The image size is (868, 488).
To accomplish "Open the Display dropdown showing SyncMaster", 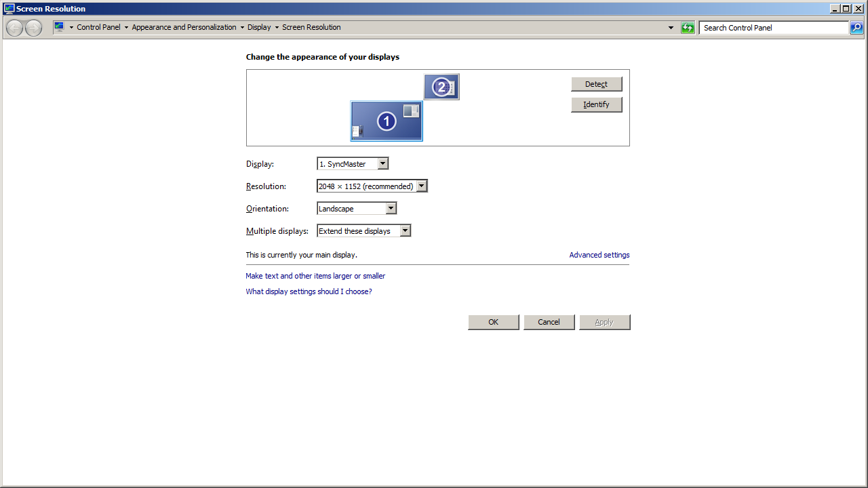I will [x=353, y=164].
